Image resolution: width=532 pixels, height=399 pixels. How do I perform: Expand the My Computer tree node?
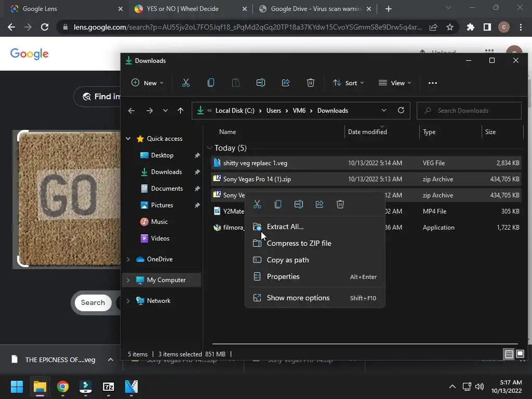[x=128, y=280]
